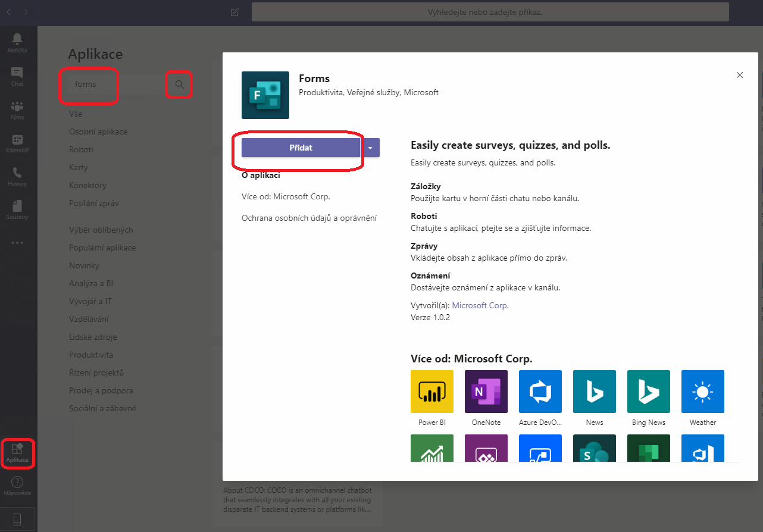The height and width of the screenshot is (532, 763).
Task: Open Aplikace in the left rail
Action: [17, 453]
